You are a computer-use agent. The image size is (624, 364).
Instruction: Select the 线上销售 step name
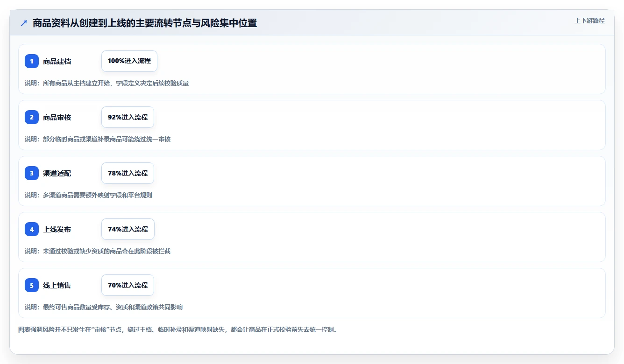point(57,285)
